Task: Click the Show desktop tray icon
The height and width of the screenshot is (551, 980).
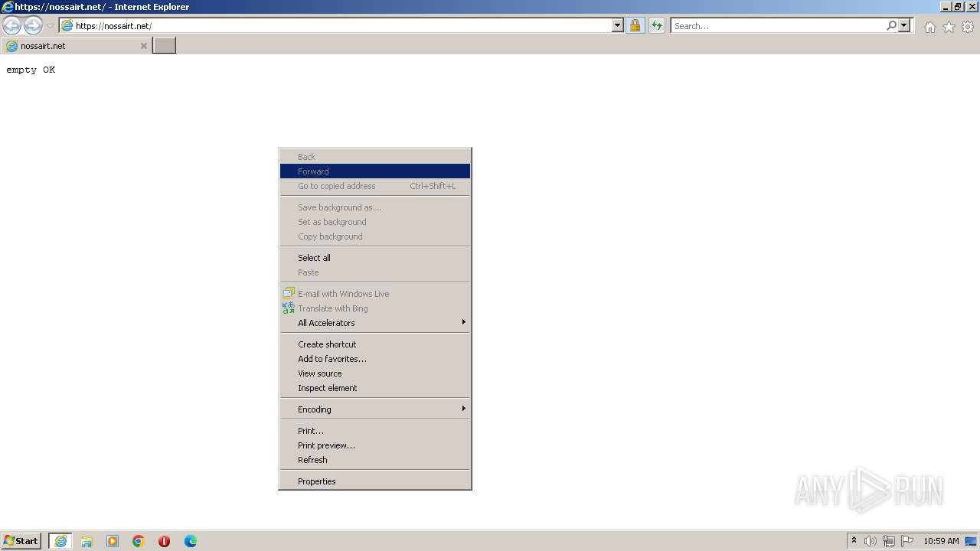Action: (971, 541)
